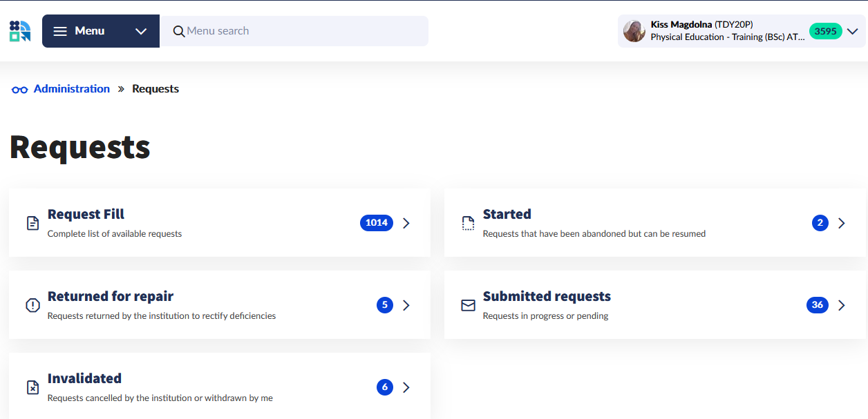The height and width of the screenshot is (419, 868).
Task: Click the Invalidated document-x icon
Action: click(x=32, y=387)
